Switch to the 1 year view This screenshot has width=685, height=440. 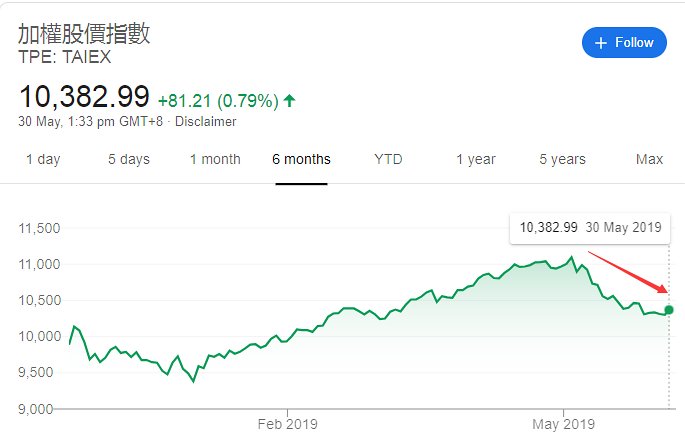[x=476, y=159]
